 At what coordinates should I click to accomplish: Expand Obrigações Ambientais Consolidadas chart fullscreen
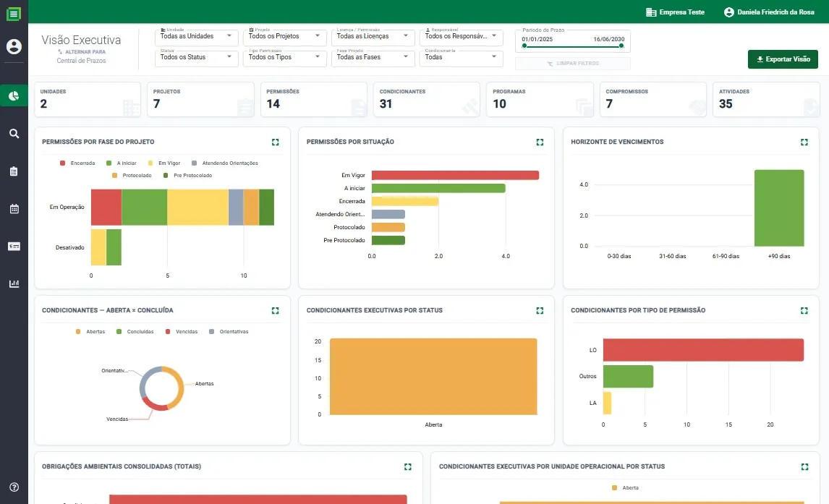tap(407, 467)
